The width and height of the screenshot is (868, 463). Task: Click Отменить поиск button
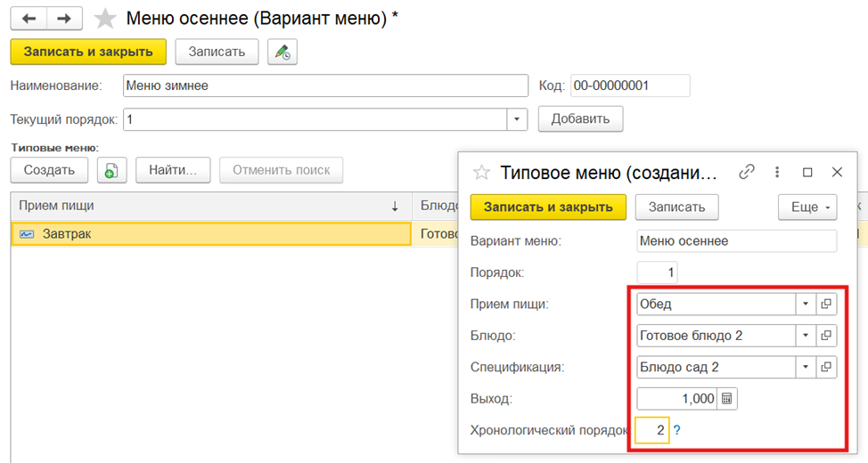(x=282, y=170)
